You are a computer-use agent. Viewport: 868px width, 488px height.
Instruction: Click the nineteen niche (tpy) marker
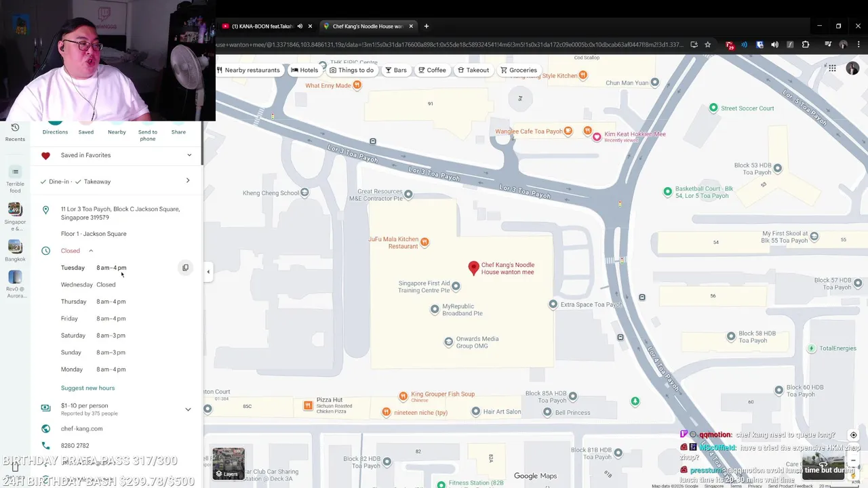click(x=386, y=412)
